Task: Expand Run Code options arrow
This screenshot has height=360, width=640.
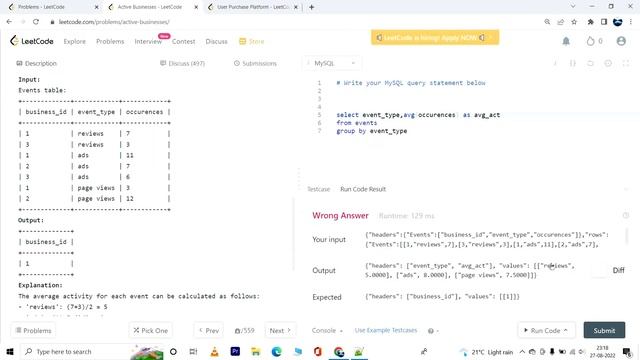Action: [565, 330]
